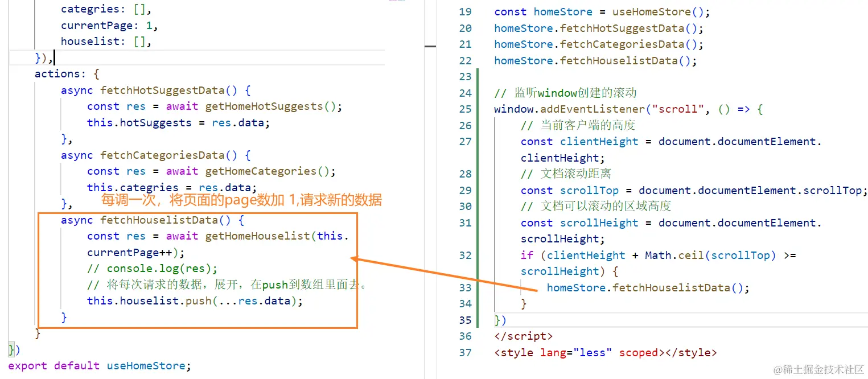Image resolution: width=868 pixels, height=379 pixels.
Task: Click the '// 文档可以滚动的区域高度' comment
Action: [x=596, y=207]
